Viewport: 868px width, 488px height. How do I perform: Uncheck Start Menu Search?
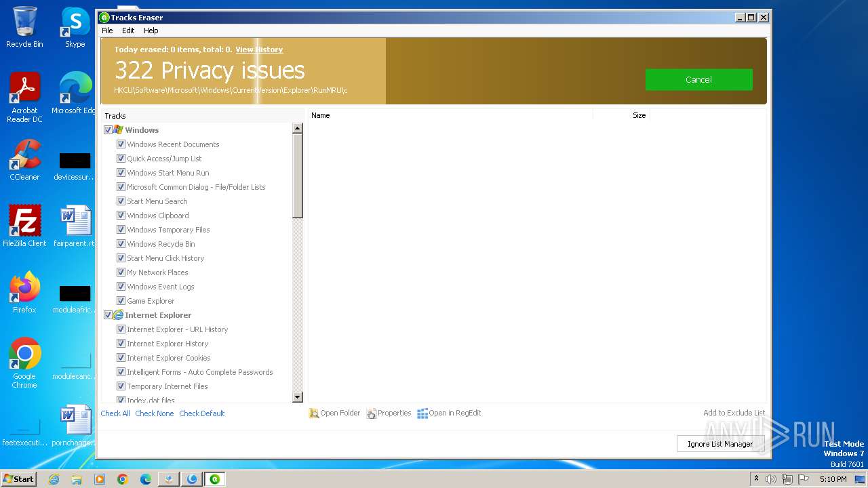(121, 201)
